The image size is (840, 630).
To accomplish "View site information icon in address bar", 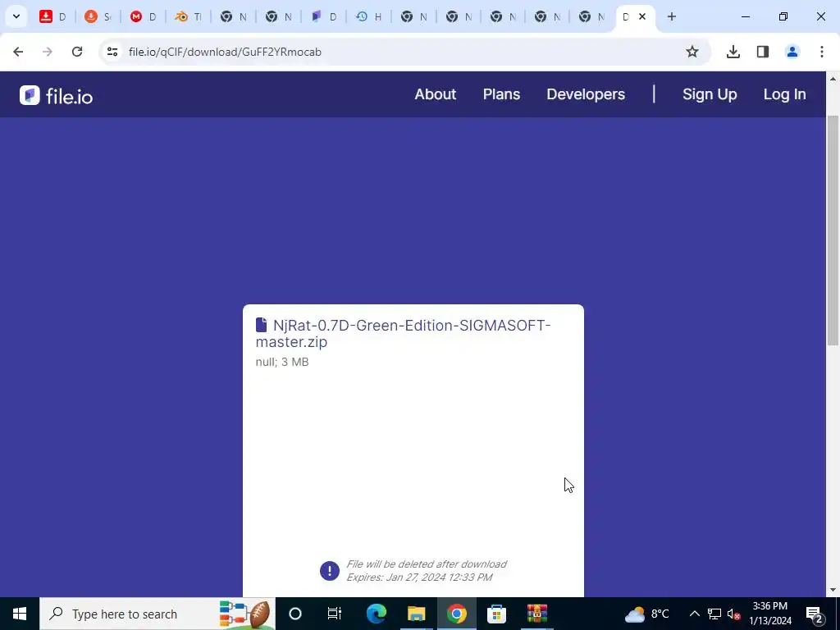I will (112, 52).
